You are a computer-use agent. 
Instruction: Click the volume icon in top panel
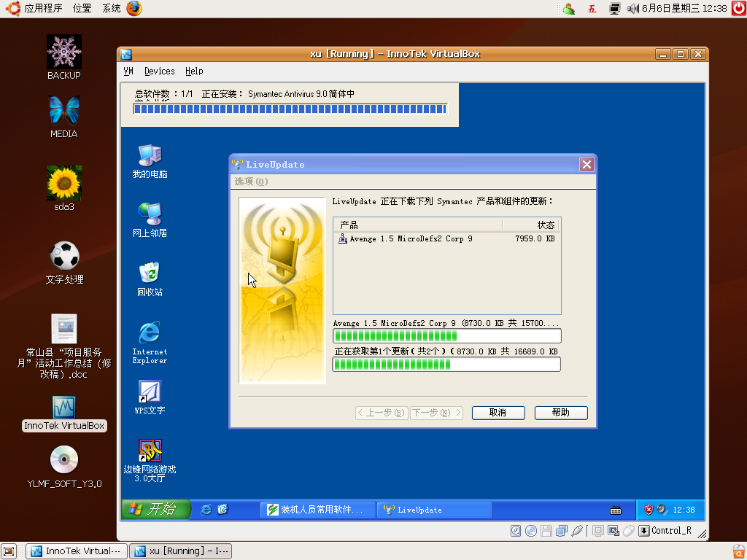[x=632, y=9]
